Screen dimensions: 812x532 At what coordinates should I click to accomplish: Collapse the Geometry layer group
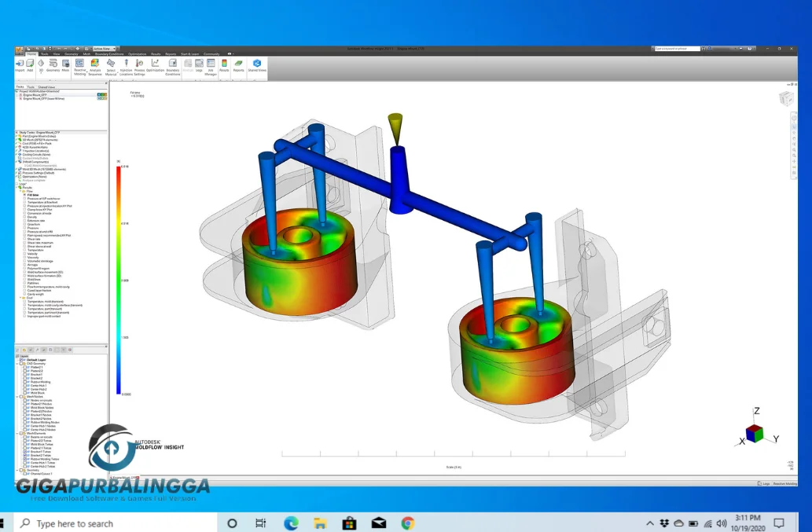point(17,470)
